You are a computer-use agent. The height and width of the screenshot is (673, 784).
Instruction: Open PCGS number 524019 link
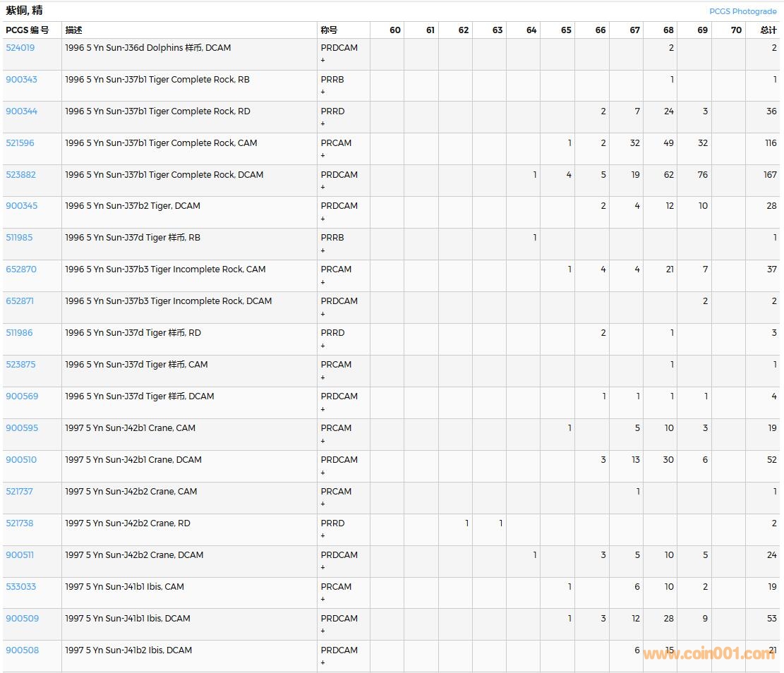tap(20, 48)
